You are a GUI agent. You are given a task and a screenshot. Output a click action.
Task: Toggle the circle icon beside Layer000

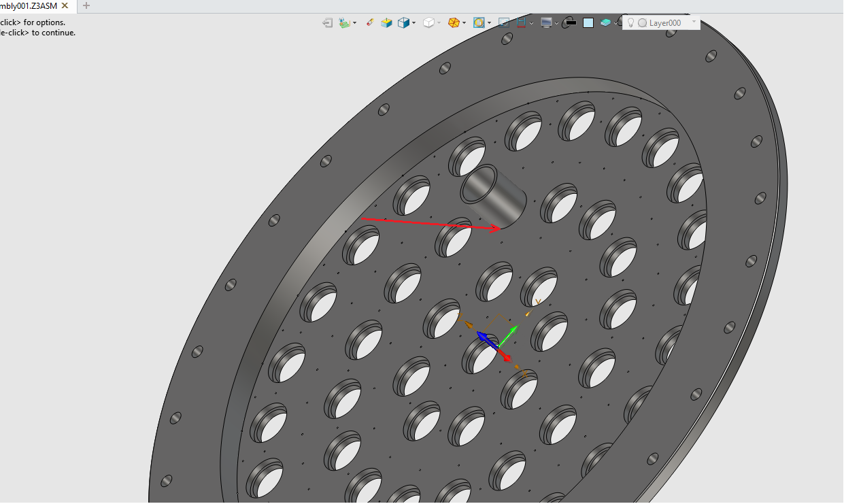642,23
